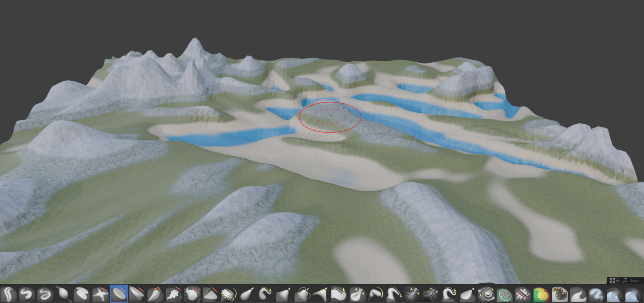Image resolution: width=644 pixels, height=303 pixels.
Task: Select the rounded Blob brush icon
Action: 82,294
